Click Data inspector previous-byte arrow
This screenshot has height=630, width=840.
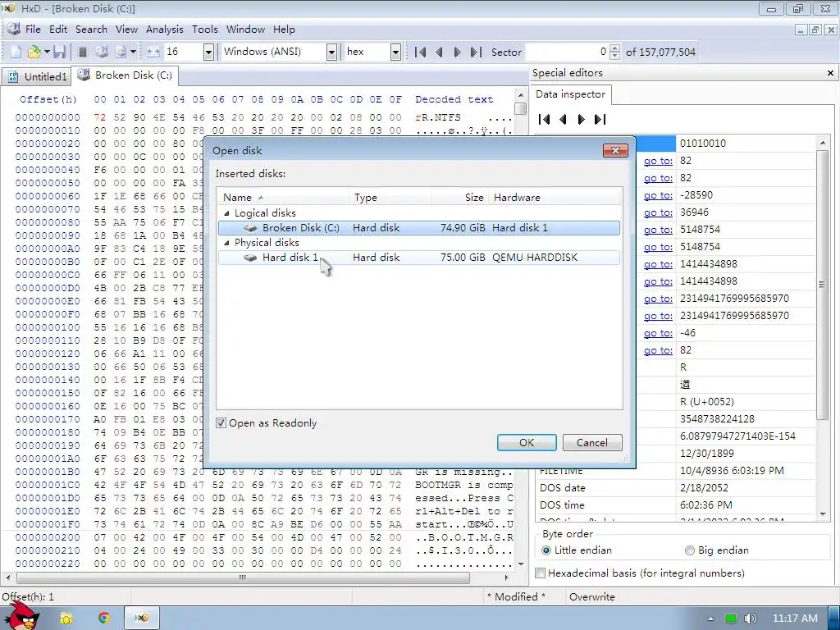(563, 119)
